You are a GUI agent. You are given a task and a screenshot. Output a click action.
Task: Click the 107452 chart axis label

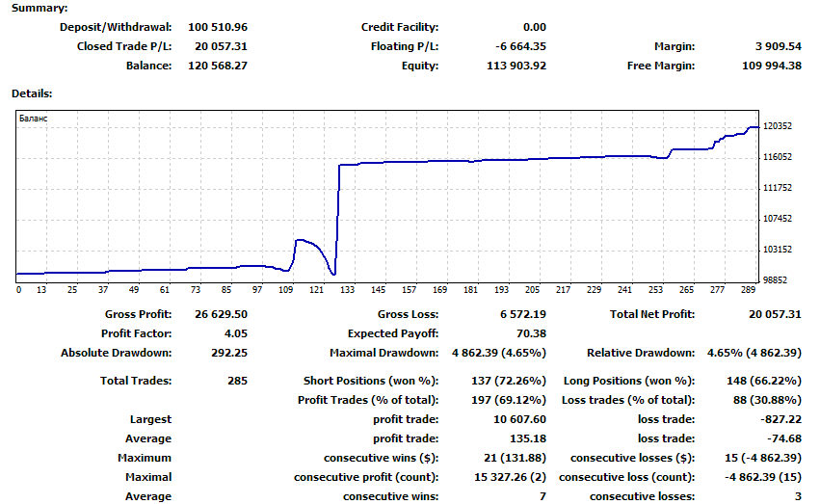coord(778,219)
